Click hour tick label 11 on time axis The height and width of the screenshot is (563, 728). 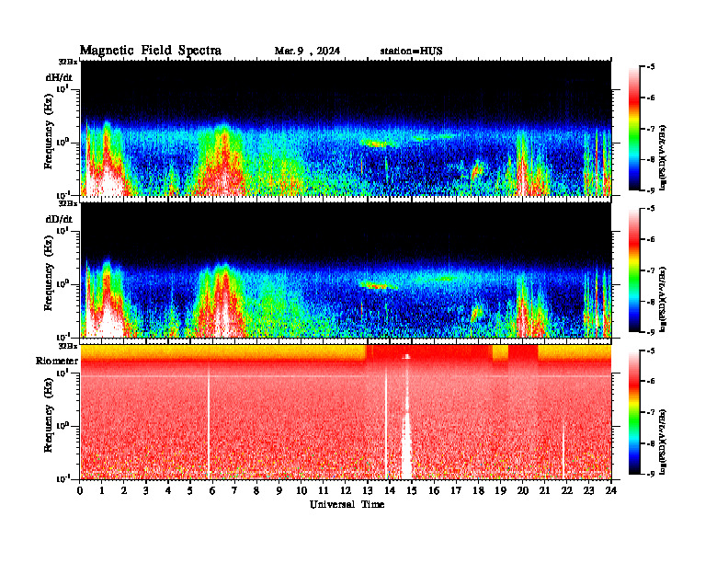pyautogui.click(x=324, y=490)
